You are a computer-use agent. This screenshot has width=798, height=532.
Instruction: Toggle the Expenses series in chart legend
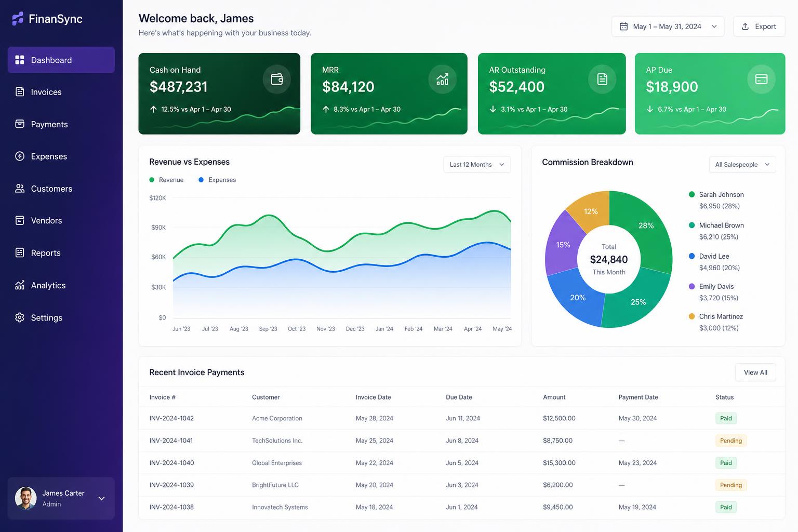click(217, 180)
